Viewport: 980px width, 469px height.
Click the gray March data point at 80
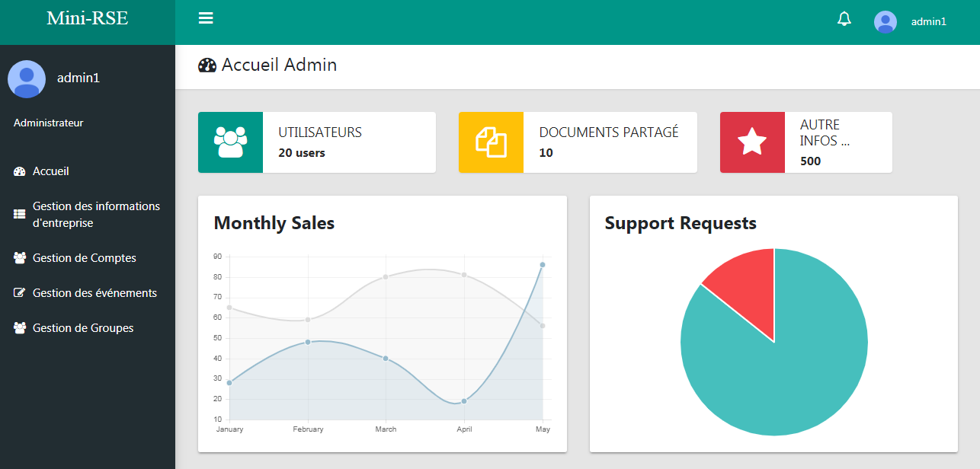386,277
